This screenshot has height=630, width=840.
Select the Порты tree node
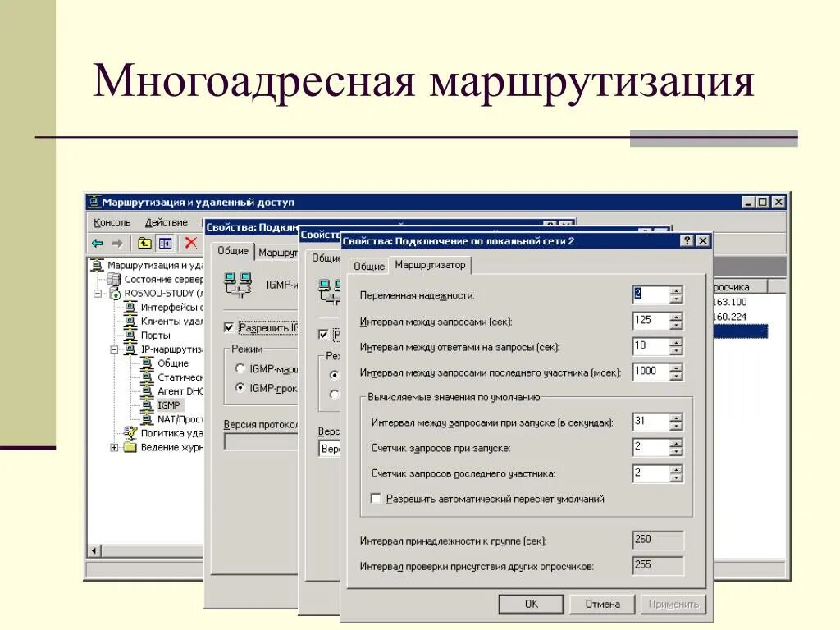(x=155, y=336)
